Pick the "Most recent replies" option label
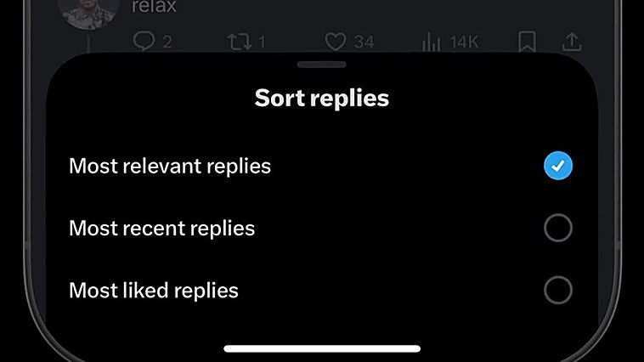Image resolution: width=644 pixels, height=362 pixels. click(161, 228)
